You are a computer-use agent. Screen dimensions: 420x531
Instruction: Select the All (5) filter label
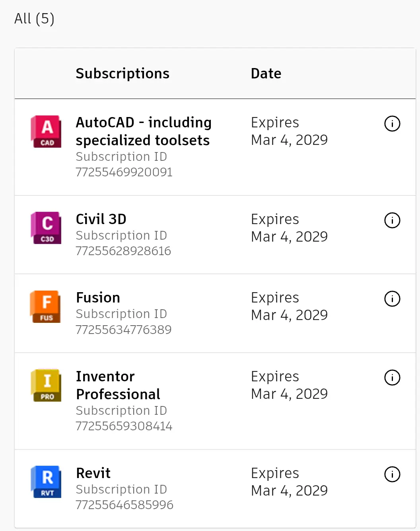click(34, 19)
